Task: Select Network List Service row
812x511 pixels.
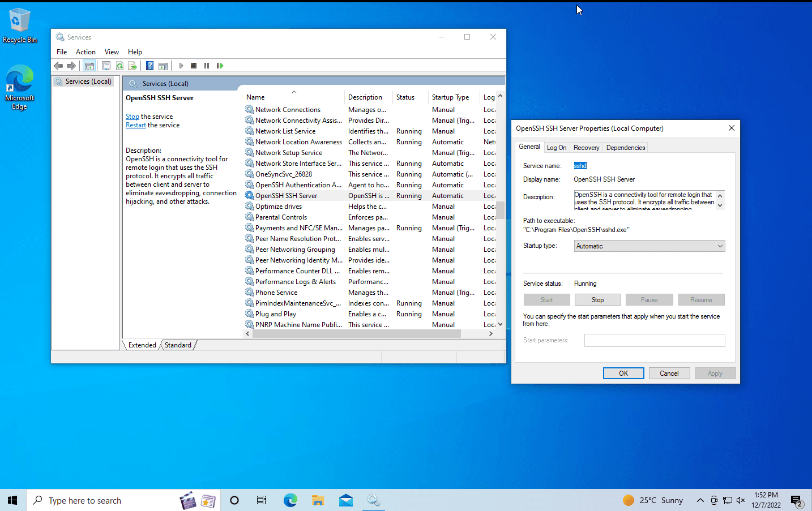Action: pyautogui.click(x=370, y=131)
